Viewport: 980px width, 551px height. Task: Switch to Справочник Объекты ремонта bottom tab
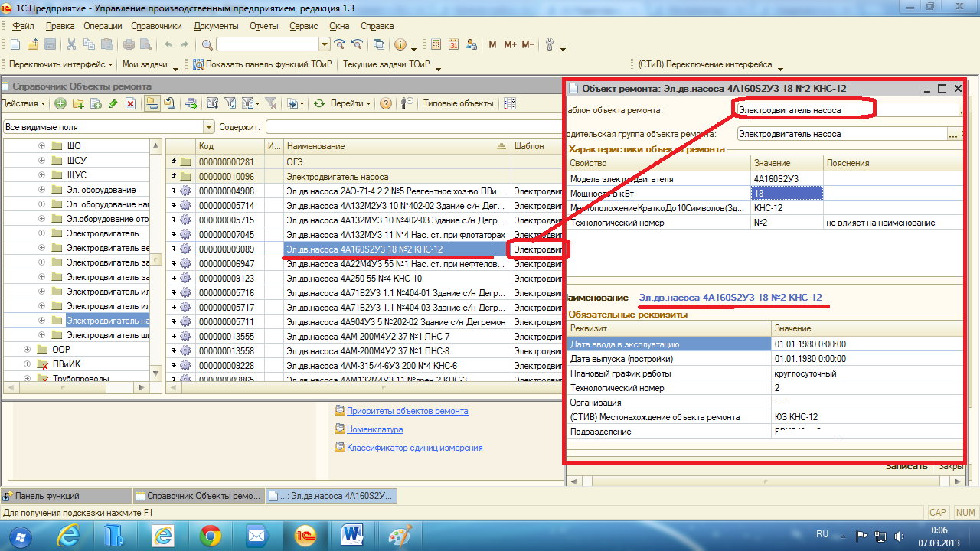click(x=198, y=496)
